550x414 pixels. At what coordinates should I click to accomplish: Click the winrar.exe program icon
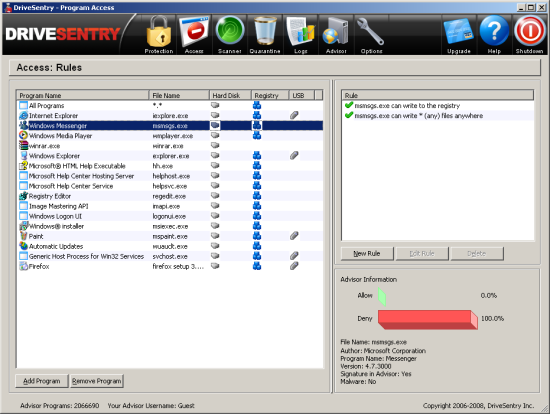(x=24, y=146)
